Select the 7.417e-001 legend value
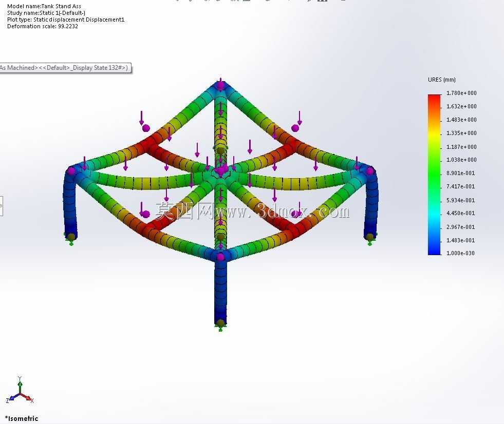504x424 pixels. point(461,186)
